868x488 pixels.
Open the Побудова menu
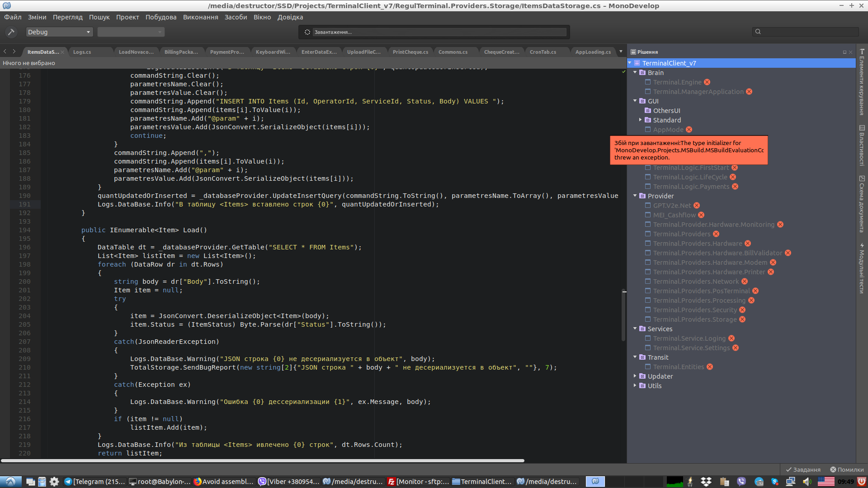coord(160,17)
